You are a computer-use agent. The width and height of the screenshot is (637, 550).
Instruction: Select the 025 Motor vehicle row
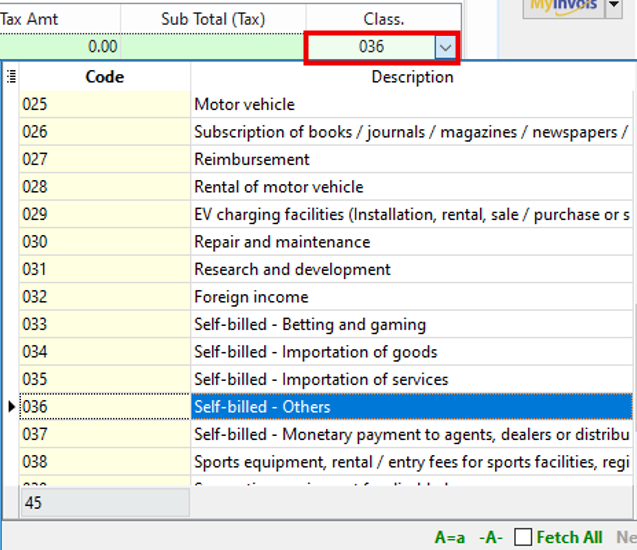244,104
